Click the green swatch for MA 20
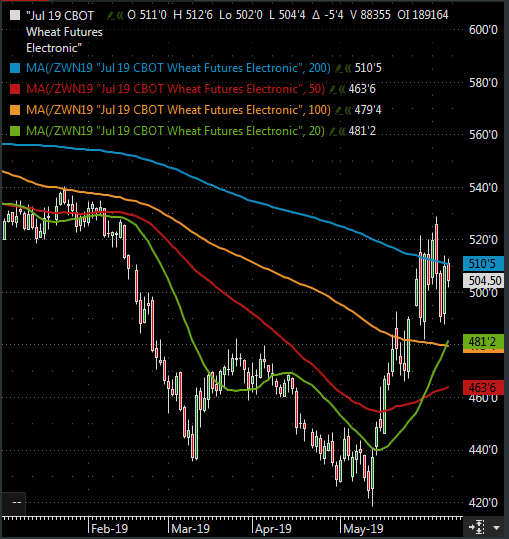The width and height of the screenshot is (509, 539). [15, 131]
